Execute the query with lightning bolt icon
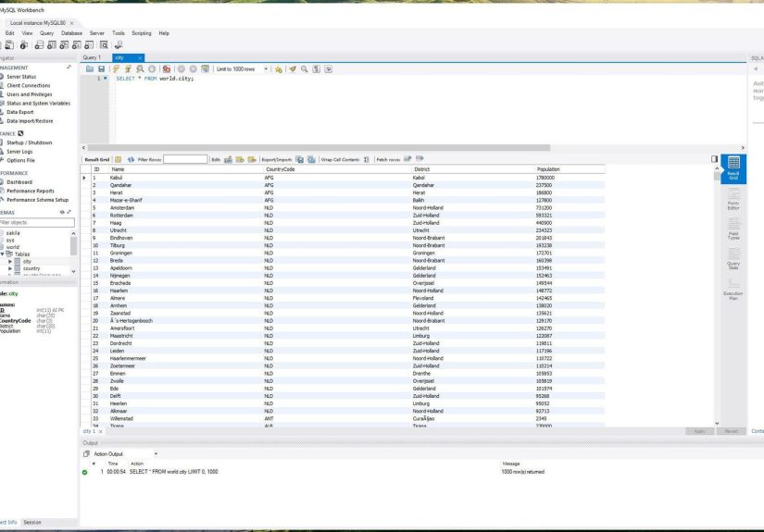Screen dimensions: 764x532 [x=116, y=69]
